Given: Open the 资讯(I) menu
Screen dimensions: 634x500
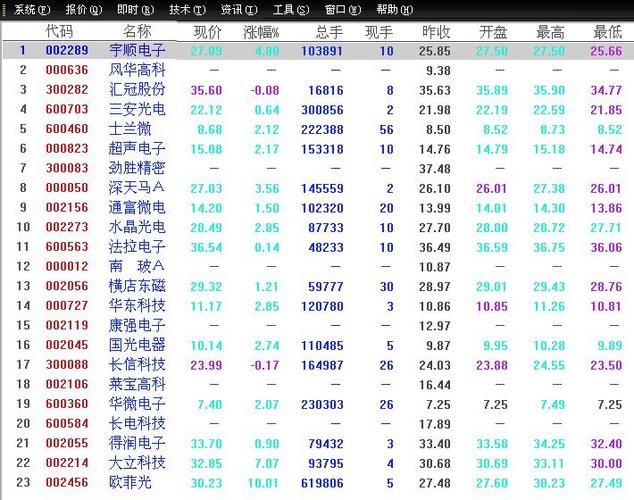Looking at the screenshot, I should [239, 9].
